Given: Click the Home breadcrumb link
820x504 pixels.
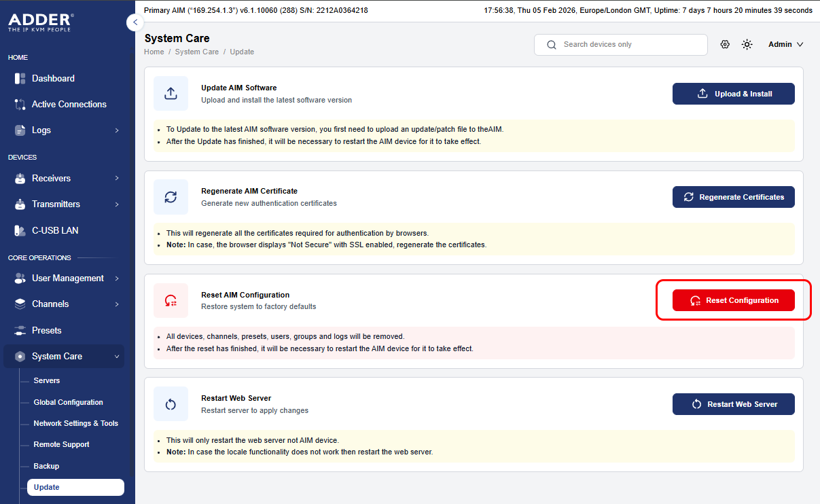Looking at the screenshot, I should [x=154, y=52].
